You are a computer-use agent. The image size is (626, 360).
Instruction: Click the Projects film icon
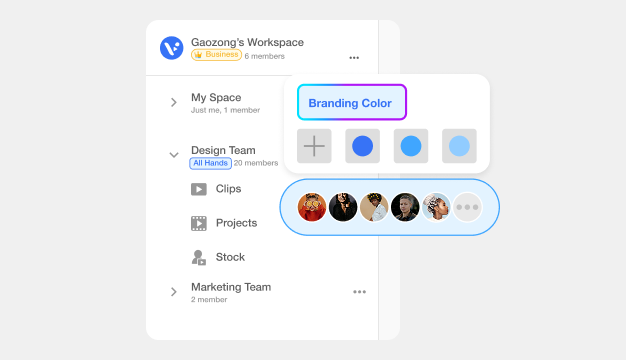click(199, 223)
